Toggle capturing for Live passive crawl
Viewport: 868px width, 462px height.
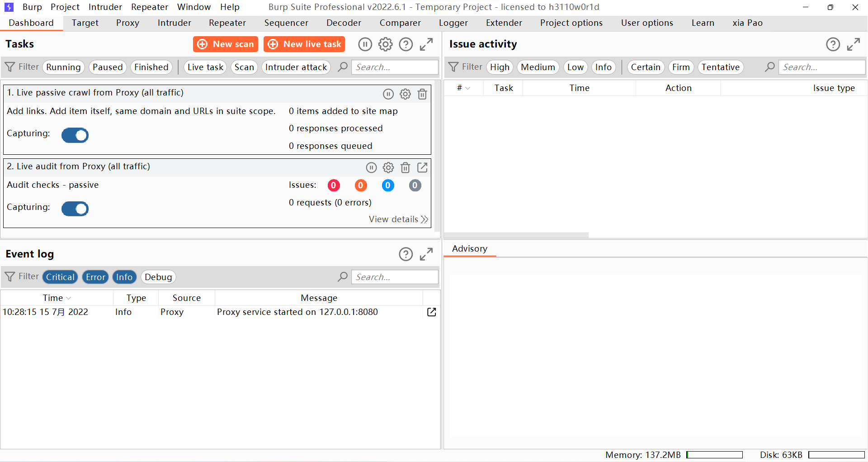point(75,135)
